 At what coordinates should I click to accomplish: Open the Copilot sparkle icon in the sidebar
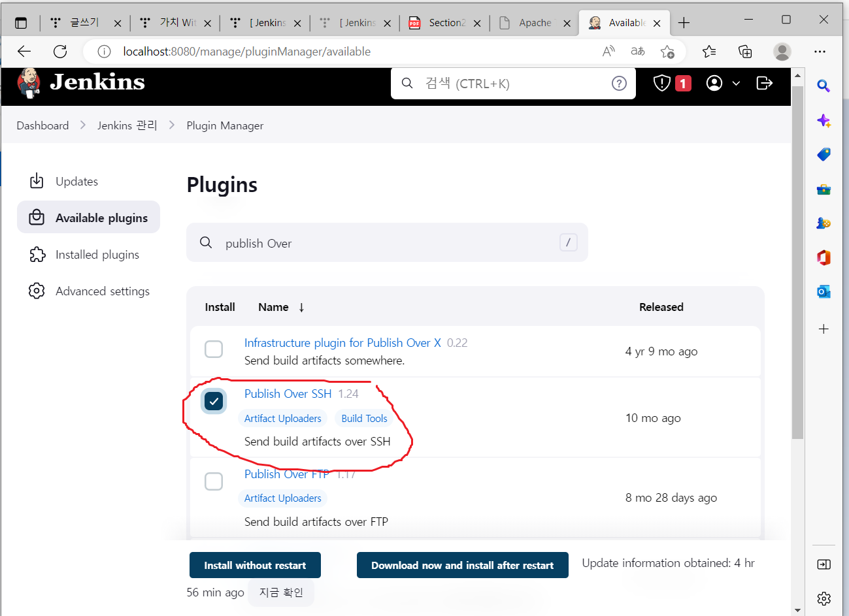coord(824,120)
